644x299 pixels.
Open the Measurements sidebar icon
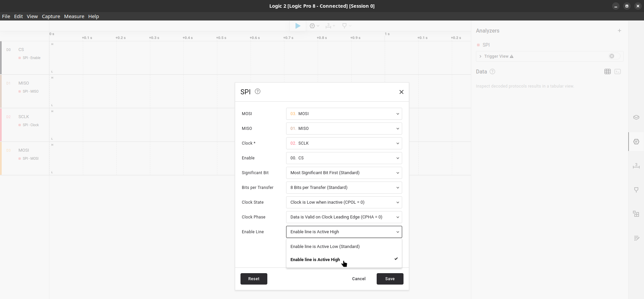tap(636, 166)
